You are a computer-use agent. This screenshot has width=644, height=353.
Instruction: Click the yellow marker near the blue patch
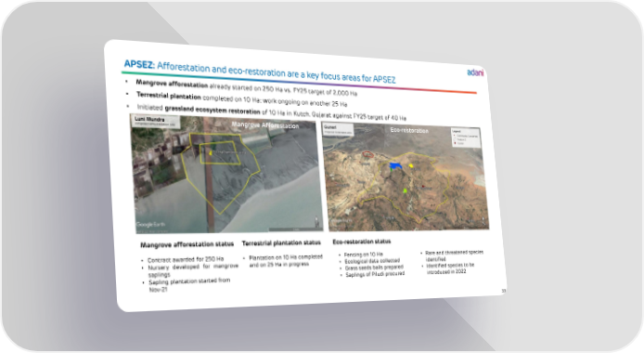point(411,165)
